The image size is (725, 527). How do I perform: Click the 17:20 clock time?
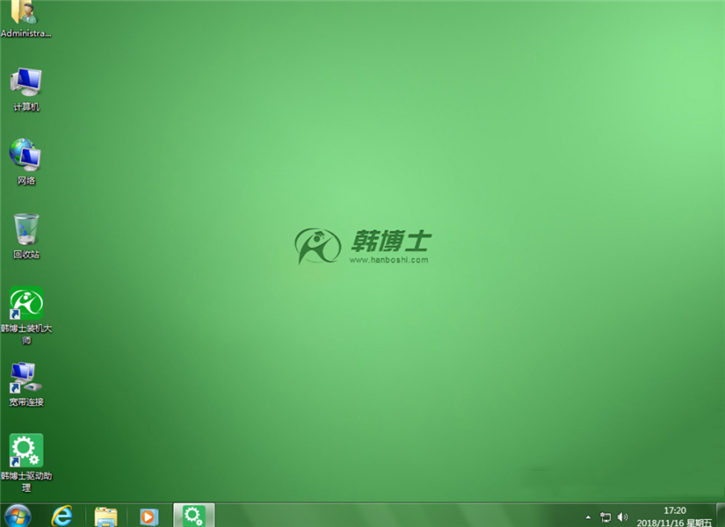coord(675,510)
